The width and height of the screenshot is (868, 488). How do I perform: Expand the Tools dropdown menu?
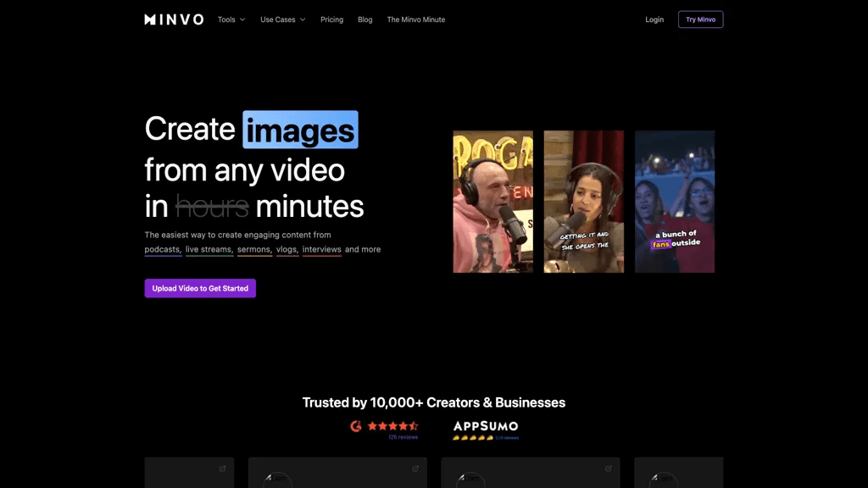231,19
